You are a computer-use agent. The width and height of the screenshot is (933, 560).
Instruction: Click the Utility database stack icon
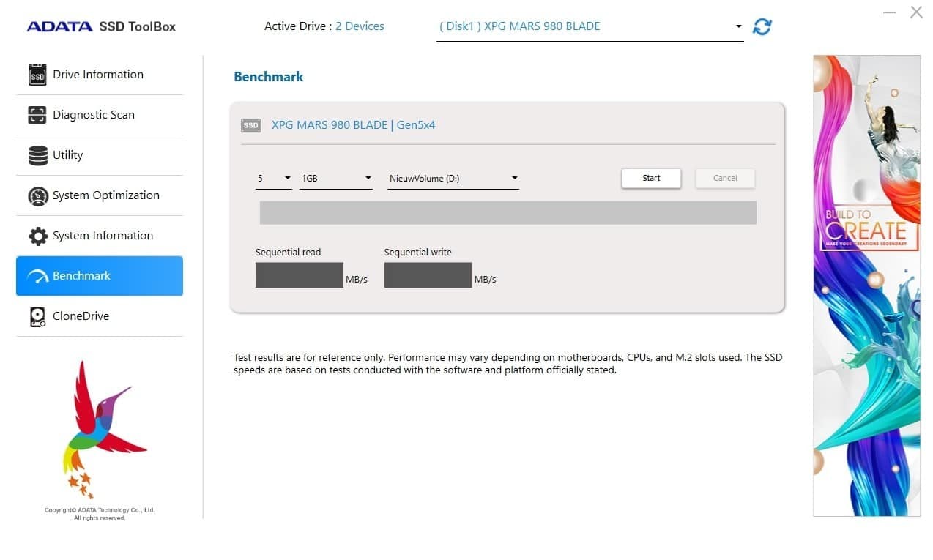tap(37, 155)
